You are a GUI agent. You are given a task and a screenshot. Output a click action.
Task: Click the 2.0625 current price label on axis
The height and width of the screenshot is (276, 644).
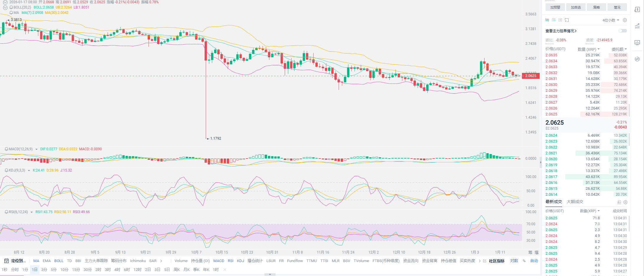(x=531, y=76)
